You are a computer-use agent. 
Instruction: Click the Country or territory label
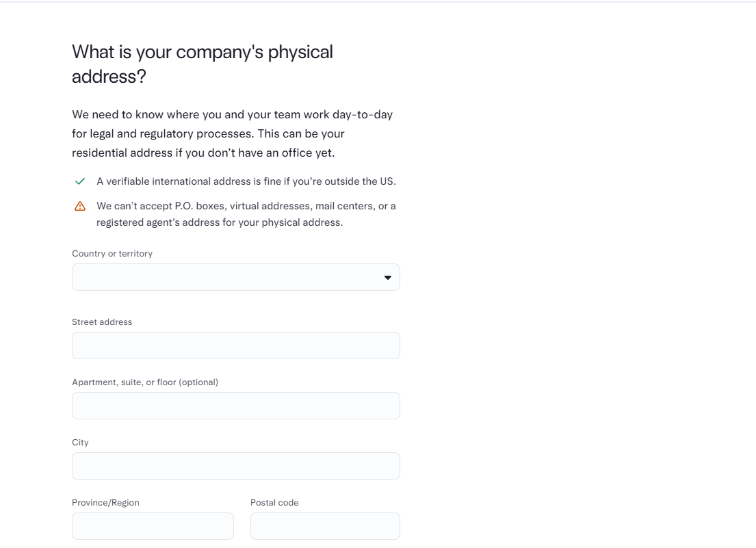[112, 254]
